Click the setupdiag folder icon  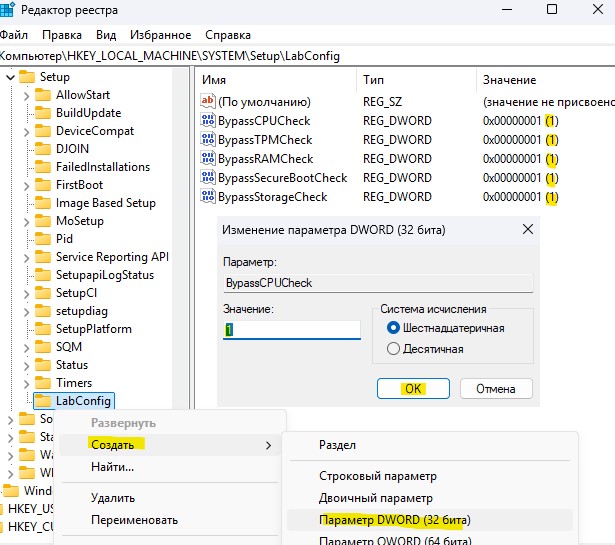43,311
